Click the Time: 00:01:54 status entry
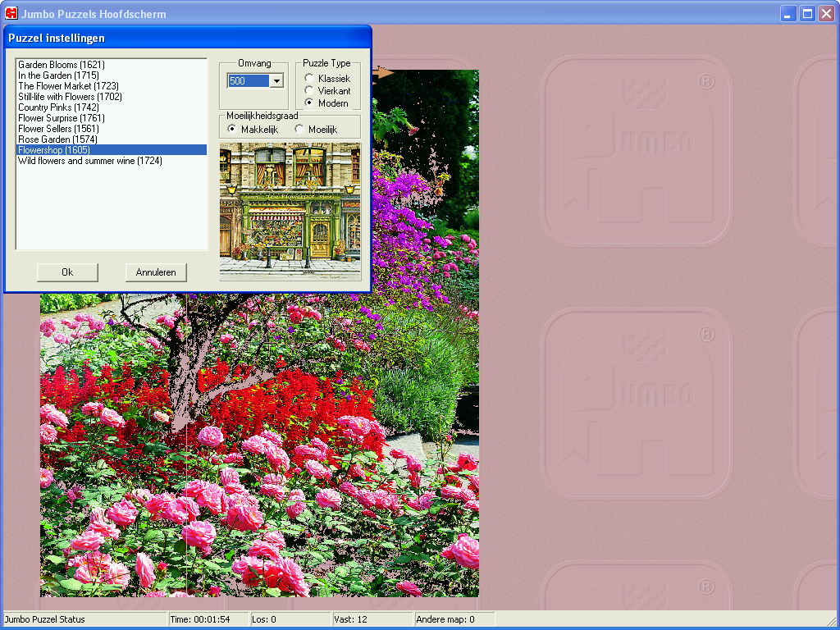The width and height of the screenshot is (840, 630). click(208, 619)
